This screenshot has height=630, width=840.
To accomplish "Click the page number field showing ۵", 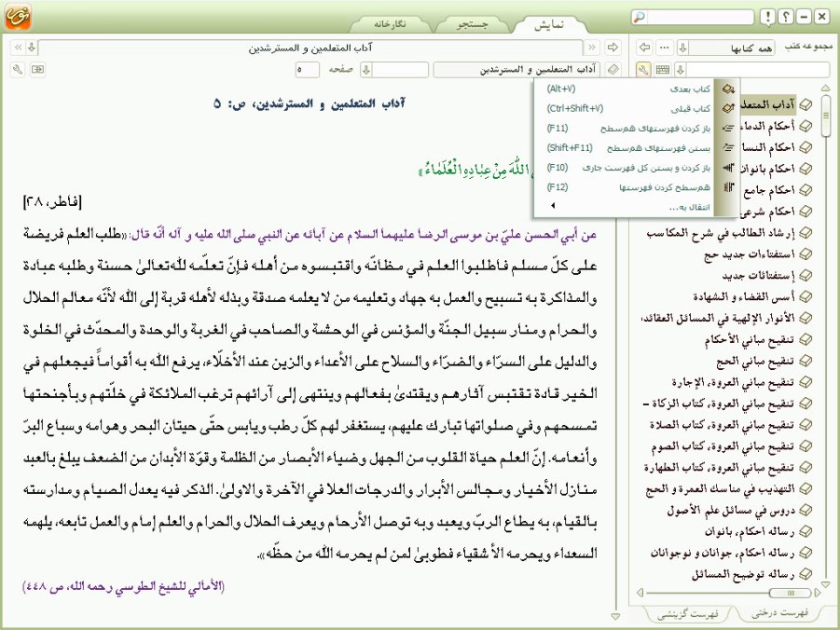I will point(307,69).
